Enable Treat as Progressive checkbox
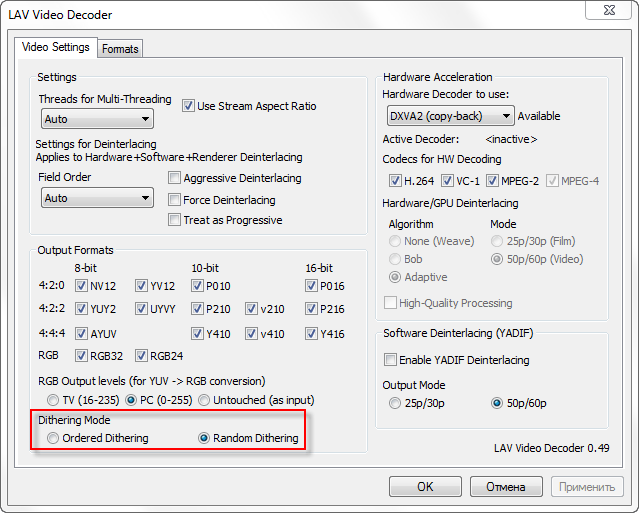 pos(175,220)
